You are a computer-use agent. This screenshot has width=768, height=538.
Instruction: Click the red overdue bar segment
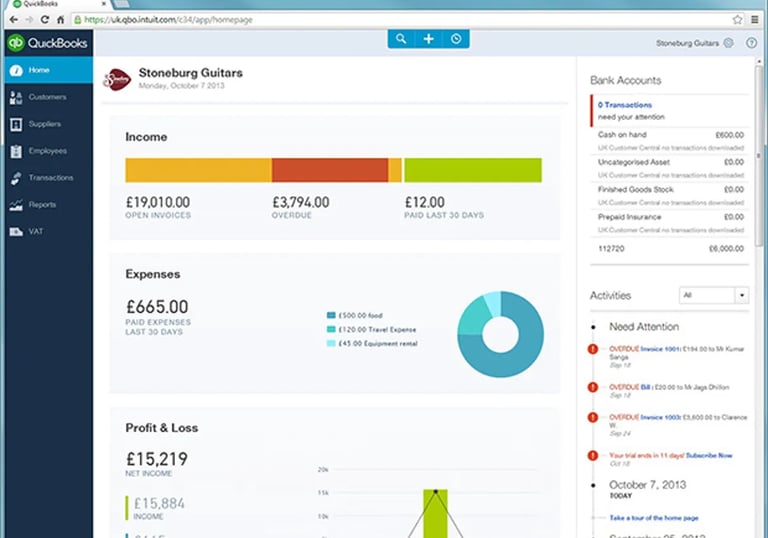pyautogui.click(x=330, y=170)
